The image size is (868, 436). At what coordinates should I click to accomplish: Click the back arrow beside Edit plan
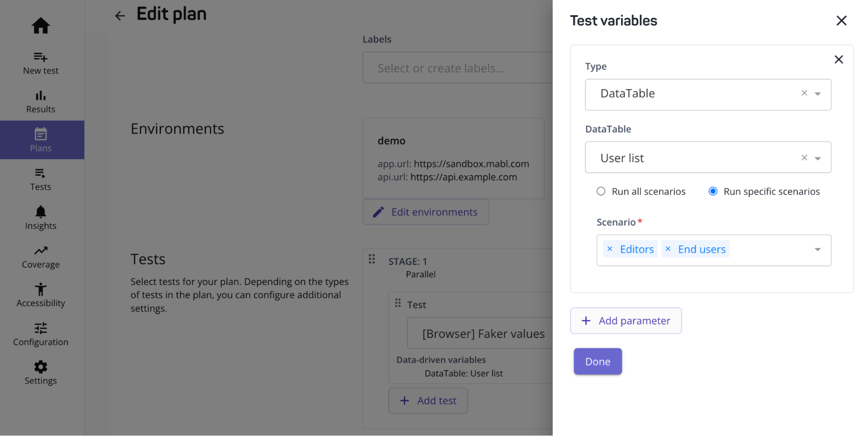click(x=120, y=15)
